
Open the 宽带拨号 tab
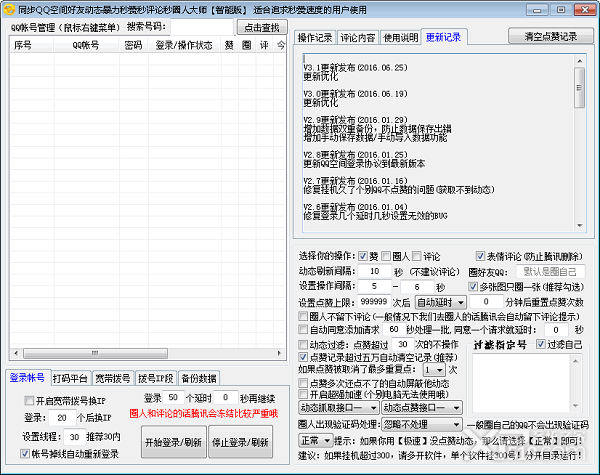tap(113, 379)
